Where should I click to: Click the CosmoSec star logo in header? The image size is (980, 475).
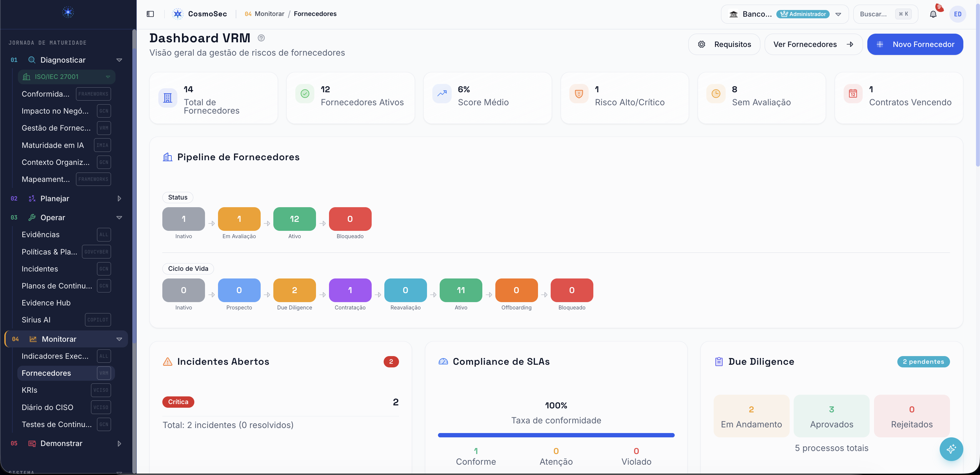(x=178, y=14)
